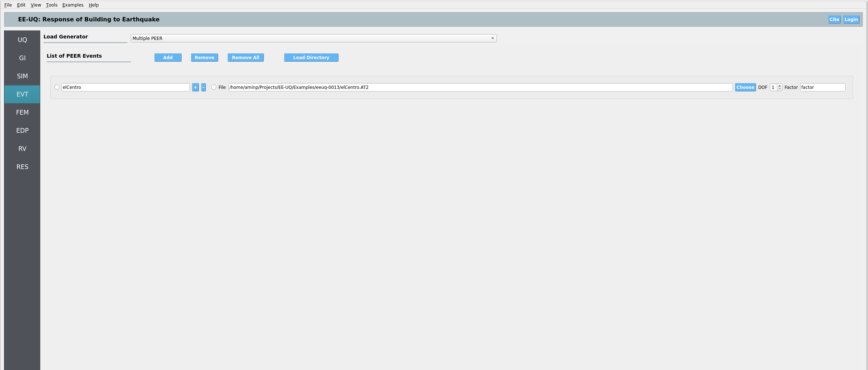Switch to the FEM sidebar panel
This screenshot has width=868, height=370.
(22, 112)
